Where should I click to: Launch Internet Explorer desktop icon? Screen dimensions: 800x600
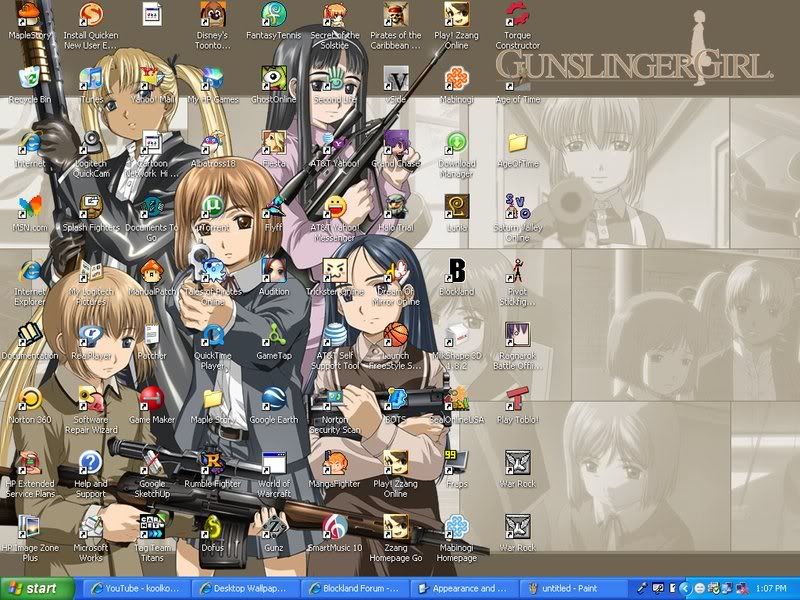30,270
